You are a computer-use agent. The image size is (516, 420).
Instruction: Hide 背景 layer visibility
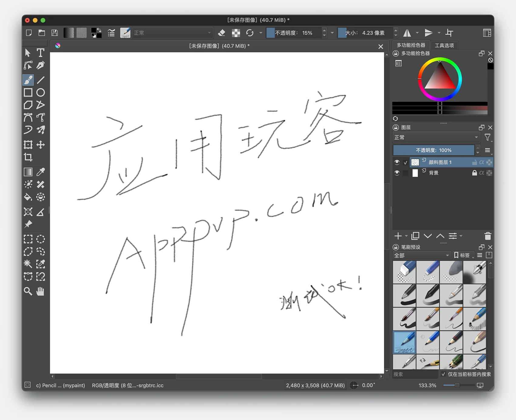tap(397, 173)
